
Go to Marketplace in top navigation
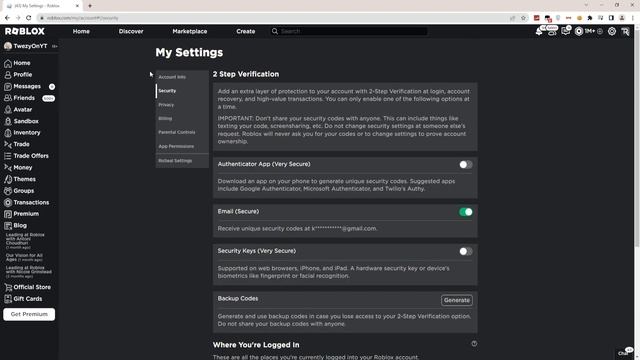click(x=190, y=31)
